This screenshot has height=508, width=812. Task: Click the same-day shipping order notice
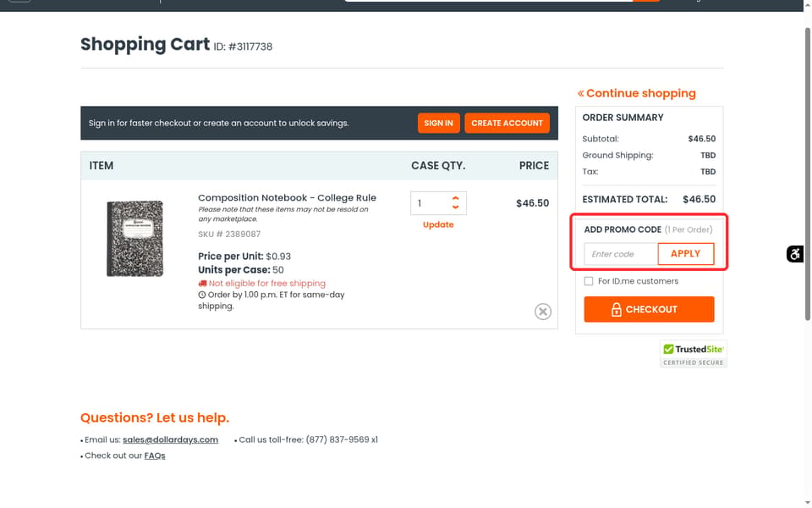pyautogui.click(x=272, y=300)
